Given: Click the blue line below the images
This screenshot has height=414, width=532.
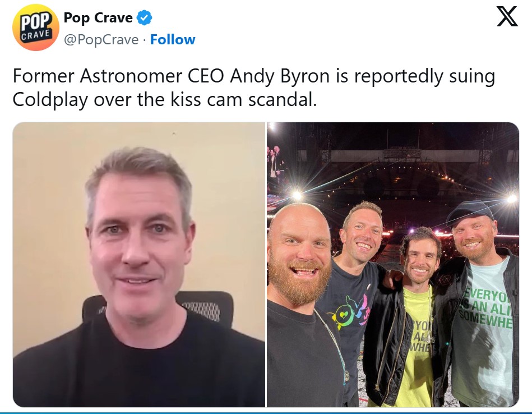Looking at the screenshot, I should 266,413.
